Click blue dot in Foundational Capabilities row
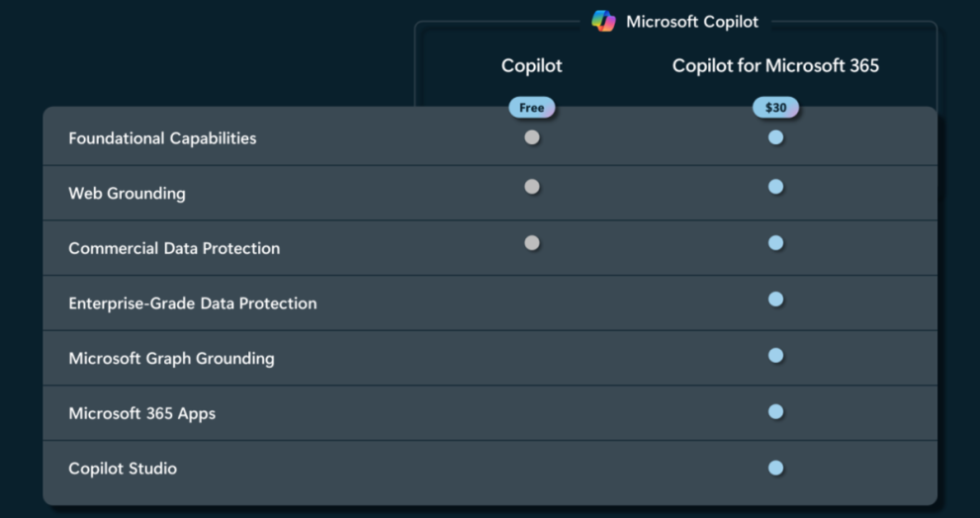 (776, 137)
